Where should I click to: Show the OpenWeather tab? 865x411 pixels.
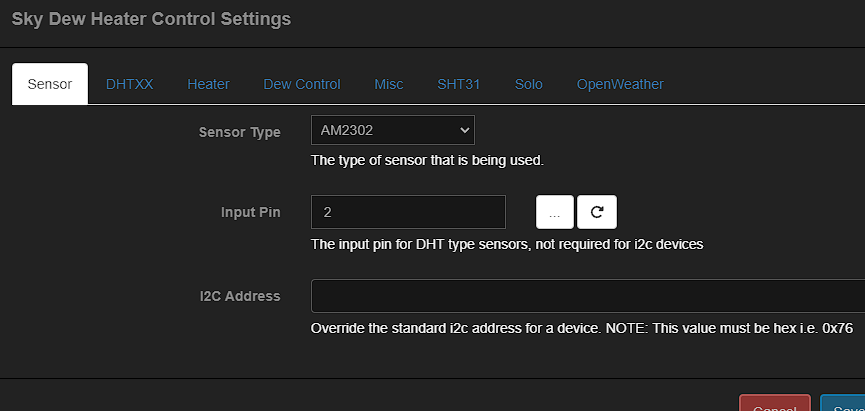tap(620, 84)
